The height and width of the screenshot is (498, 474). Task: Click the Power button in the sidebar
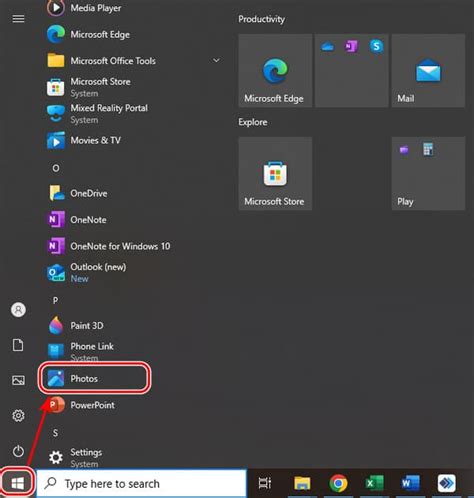(18, 451)
